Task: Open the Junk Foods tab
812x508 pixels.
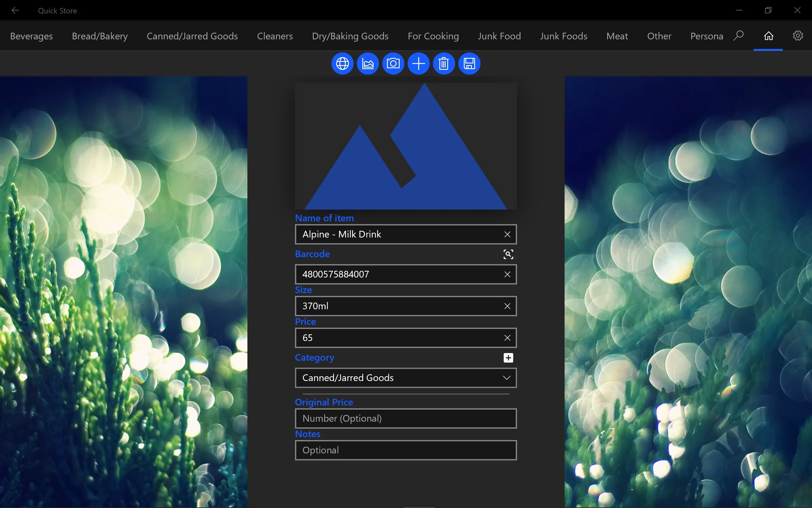Action: coord(564,36)
